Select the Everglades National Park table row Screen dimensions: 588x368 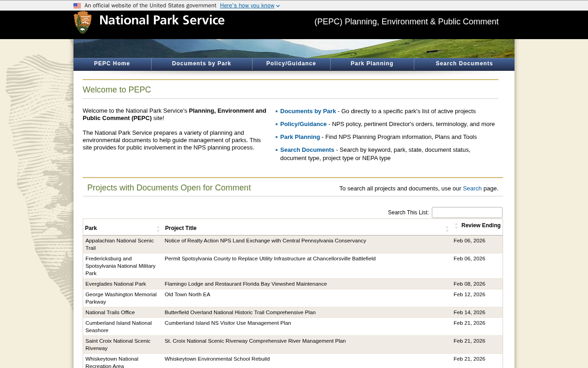click(x=293, y=284)
